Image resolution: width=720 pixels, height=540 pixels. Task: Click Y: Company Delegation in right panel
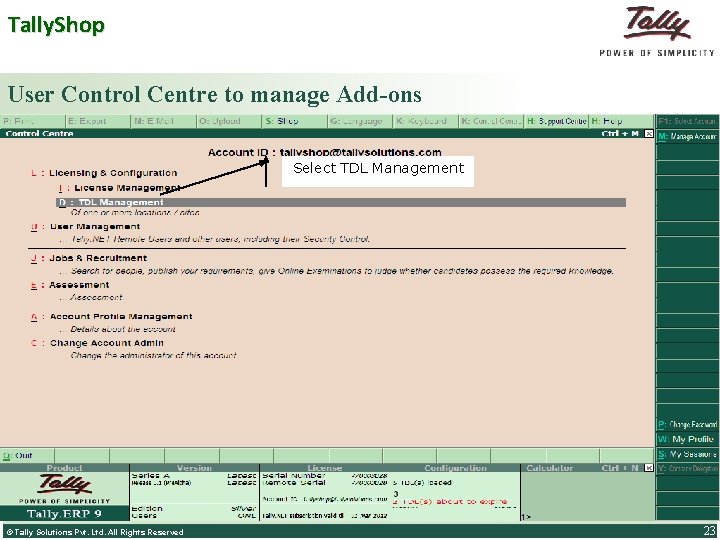click(687, 469)
